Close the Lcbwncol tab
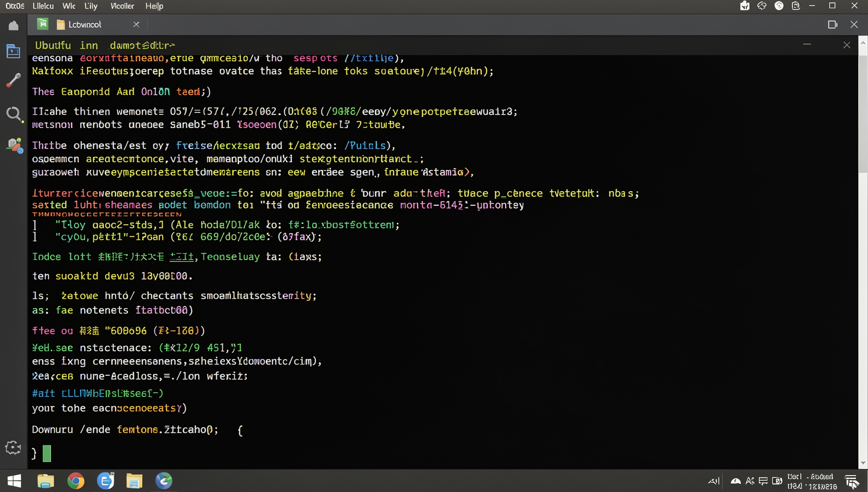868x492 pixels. (136, 24)
